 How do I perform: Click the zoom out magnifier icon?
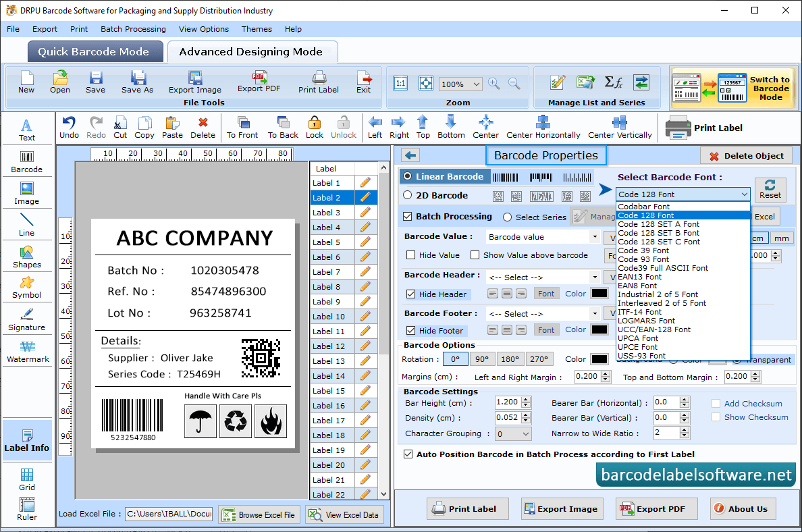pyautogui.click(x=514, y=84)
